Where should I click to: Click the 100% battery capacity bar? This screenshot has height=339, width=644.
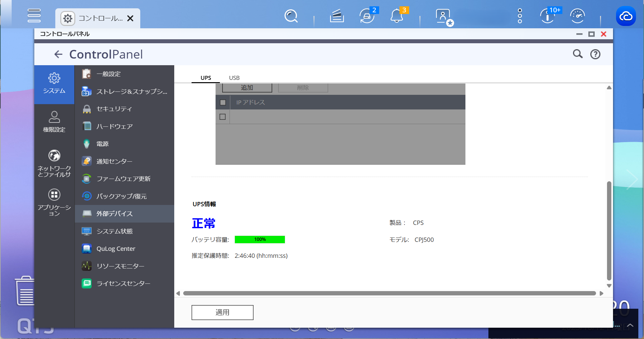pyautogui.click(x=260, y=240)
